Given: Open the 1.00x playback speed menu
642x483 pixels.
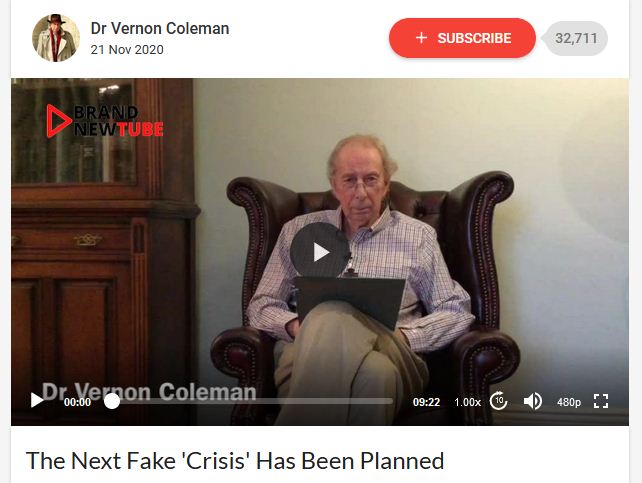Looking at the screenshot, I should click(x=467, y=402).
